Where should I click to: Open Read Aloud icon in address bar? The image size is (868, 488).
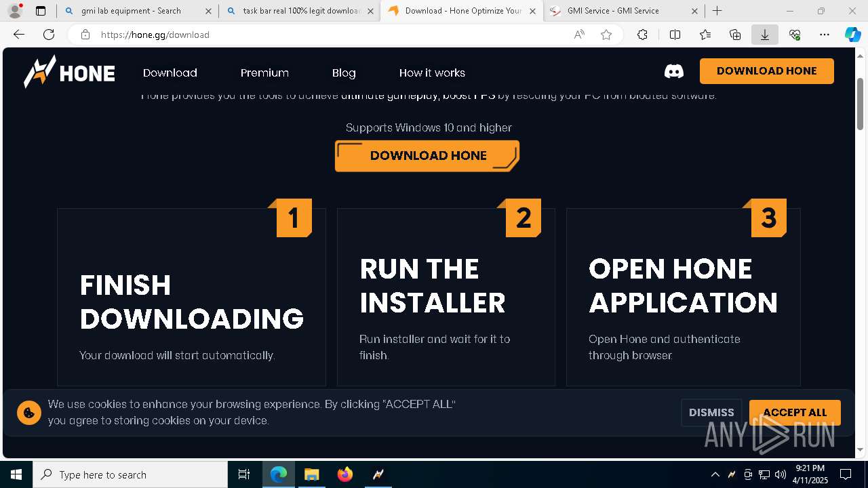(x=579, y=35)
